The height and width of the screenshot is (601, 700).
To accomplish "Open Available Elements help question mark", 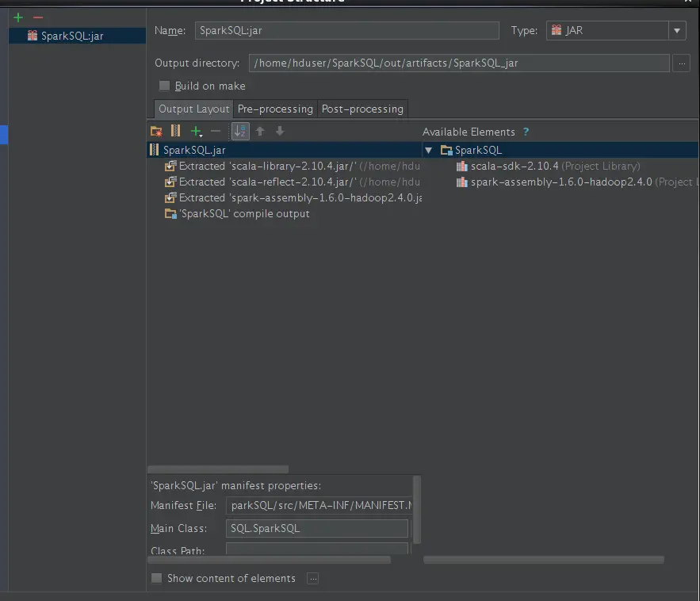I will (526, 132).
